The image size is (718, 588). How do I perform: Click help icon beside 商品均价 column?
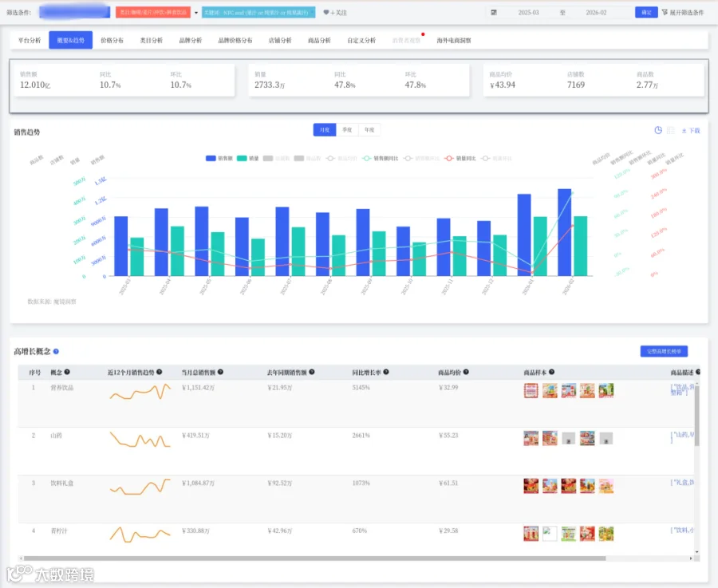[466, 372]
